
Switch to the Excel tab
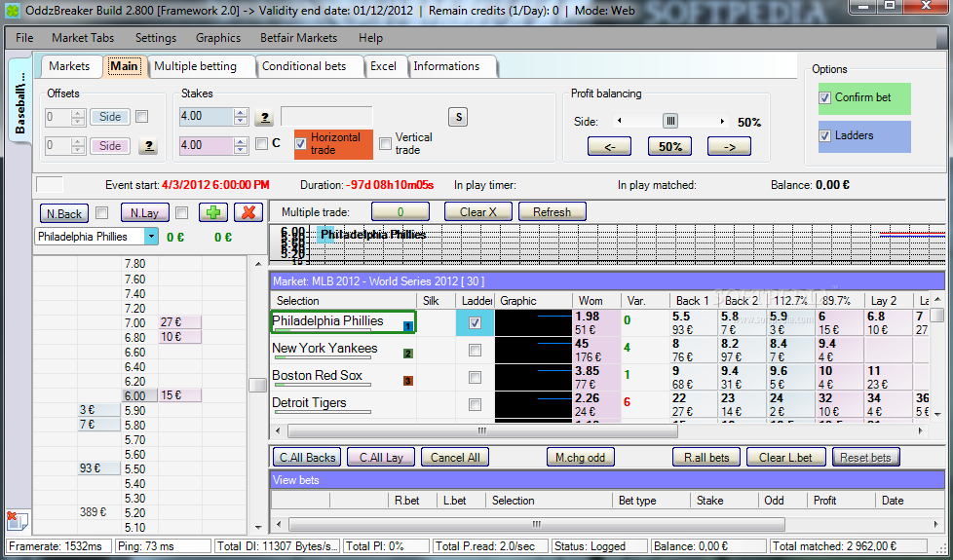coord(384,66)
